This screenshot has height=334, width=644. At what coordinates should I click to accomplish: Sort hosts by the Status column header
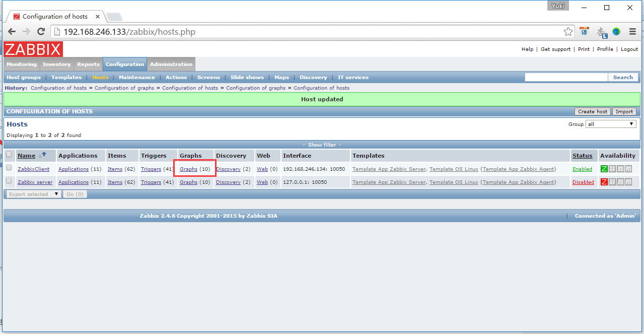coord(582,156)
